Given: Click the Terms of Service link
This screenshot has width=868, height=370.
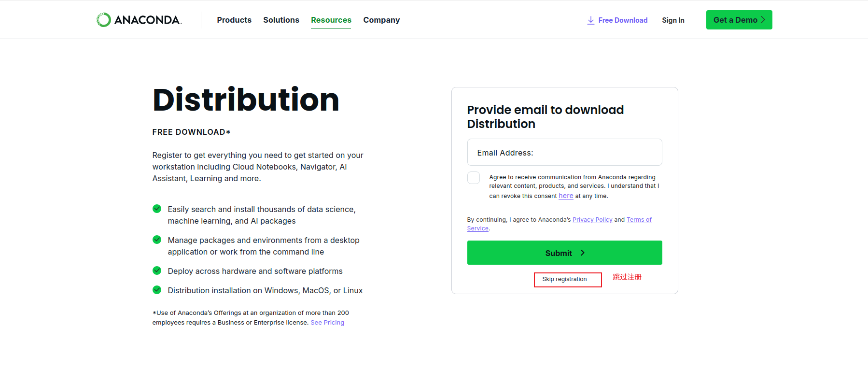Looking at the screenshot, I should 559,224.
